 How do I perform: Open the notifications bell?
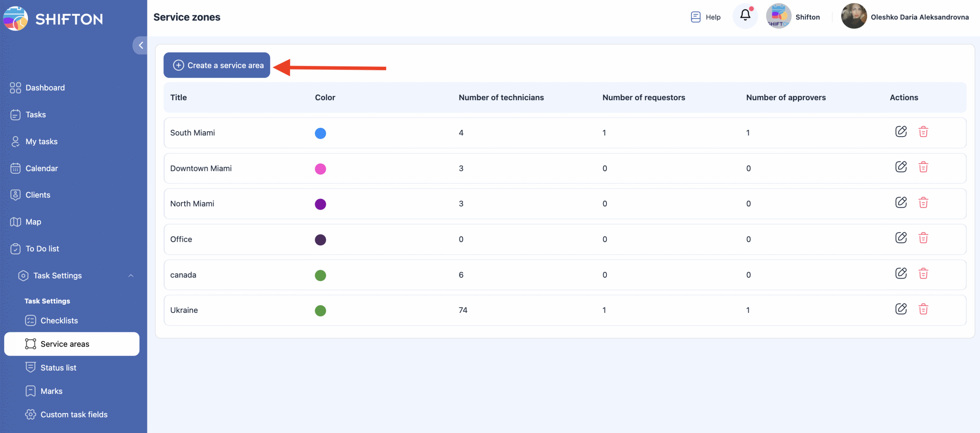[x=745, y=16]
